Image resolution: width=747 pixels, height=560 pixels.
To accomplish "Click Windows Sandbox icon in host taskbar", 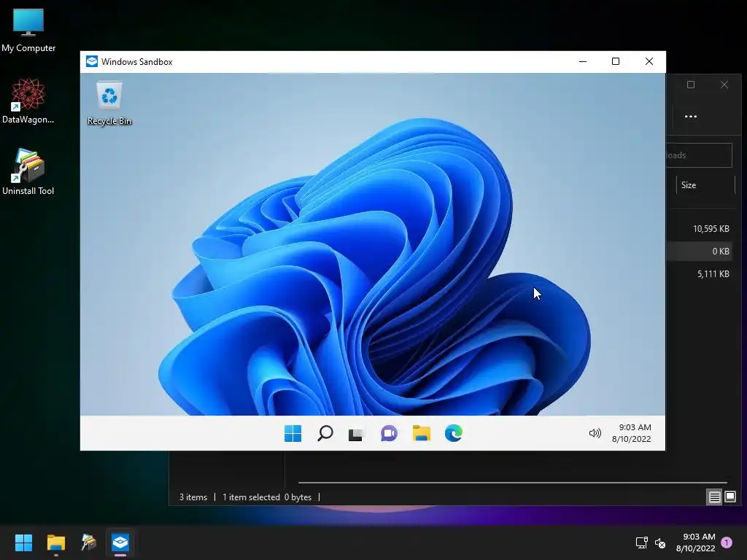I will [x=120, y=542].
